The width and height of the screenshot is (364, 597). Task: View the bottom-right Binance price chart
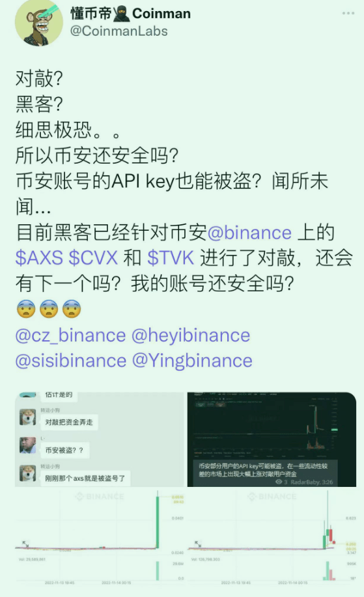click(272, 537)
